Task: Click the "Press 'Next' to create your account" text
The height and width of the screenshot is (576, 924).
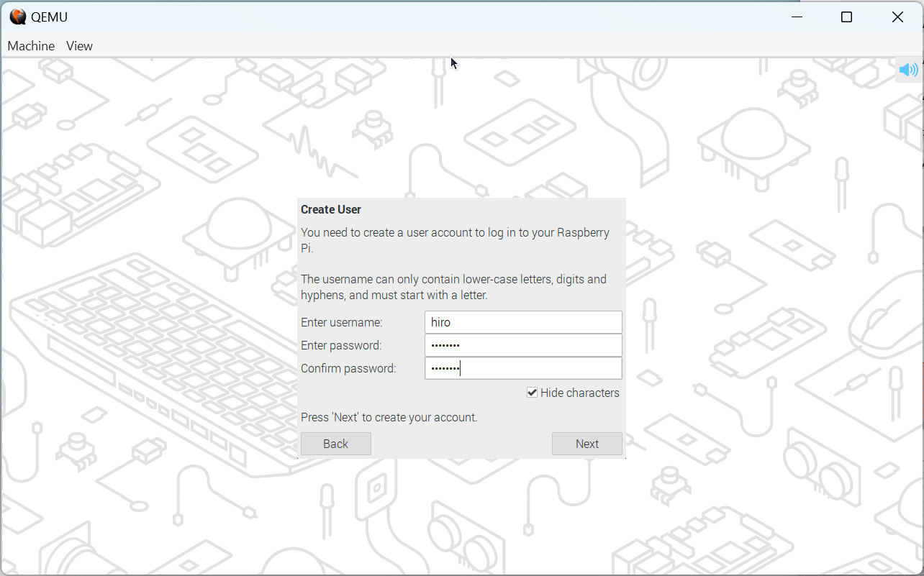Action: pyautogui.click(x=389, y=417)
